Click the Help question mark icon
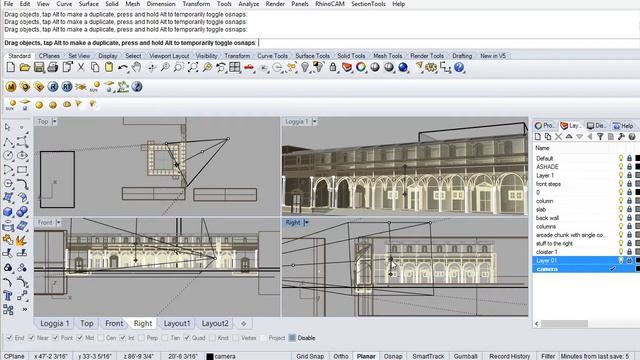Screen dimensions: 640x360 459,67
